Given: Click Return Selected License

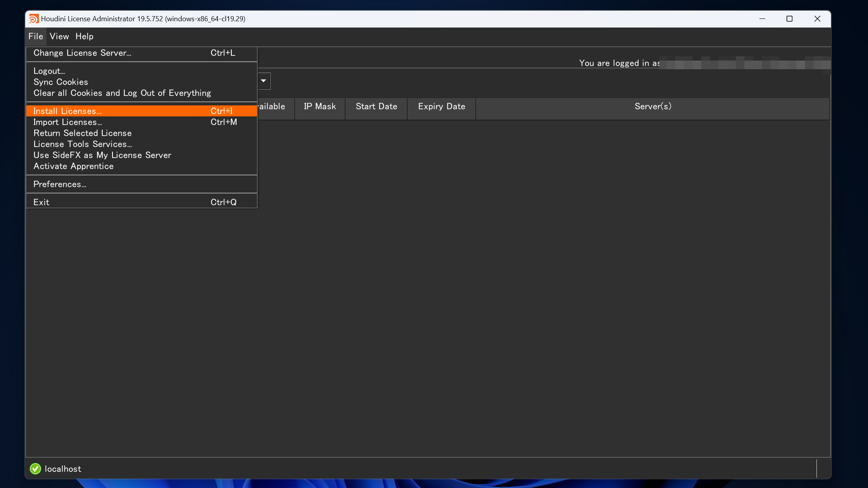Looking at the screenshot, I should pos(142,133).
